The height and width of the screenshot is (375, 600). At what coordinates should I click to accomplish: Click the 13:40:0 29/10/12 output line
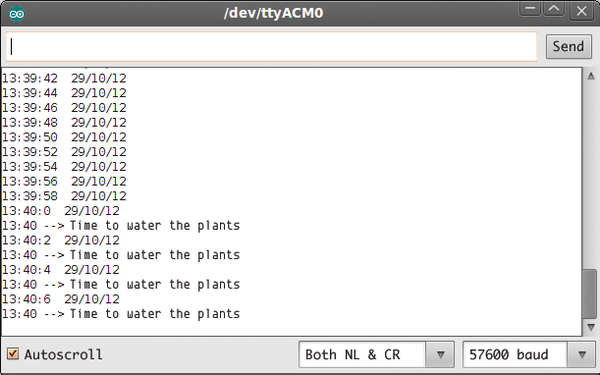click(x=61, y=211)
